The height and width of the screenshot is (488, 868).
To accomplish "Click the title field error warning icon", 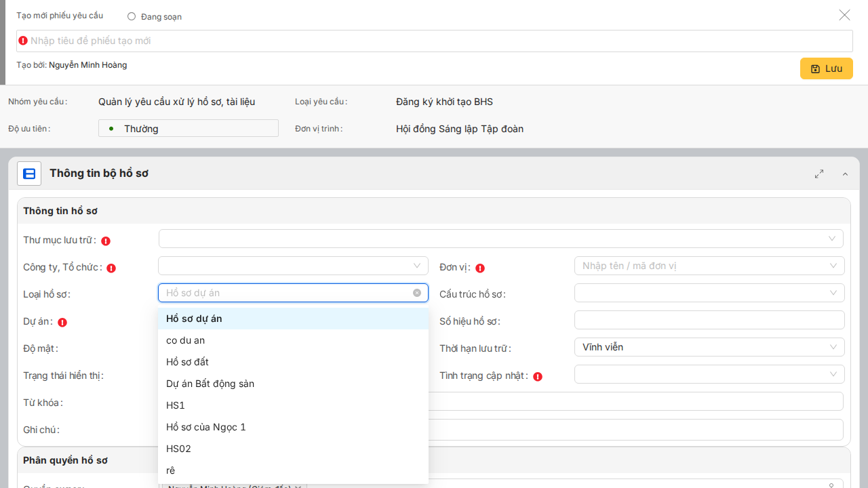I will 23,41.
